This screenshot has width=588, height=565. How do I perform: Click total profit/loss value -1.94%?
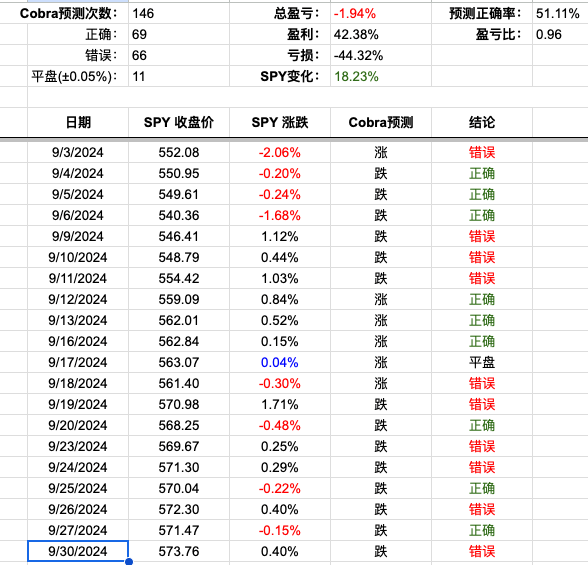click(x=381, y=13)
